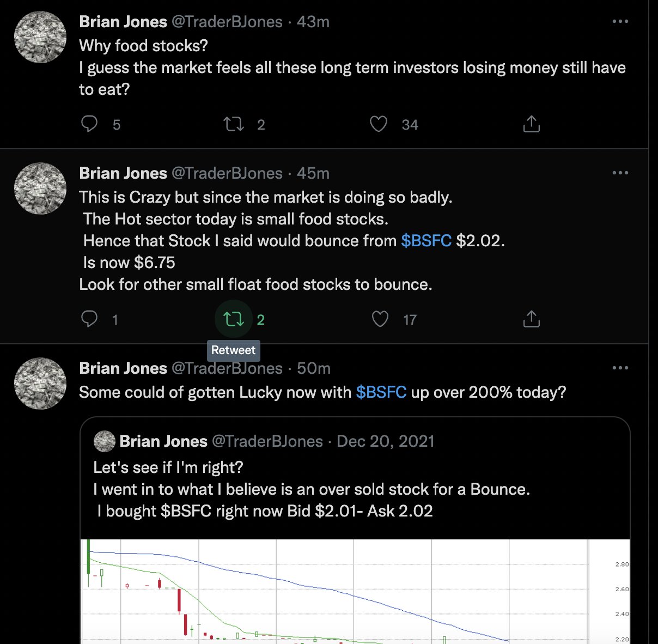Viewport: 658px width, 644px height.
Task: Reply to the 'Why food stocks?' tweet
Action: coord(89,124)
